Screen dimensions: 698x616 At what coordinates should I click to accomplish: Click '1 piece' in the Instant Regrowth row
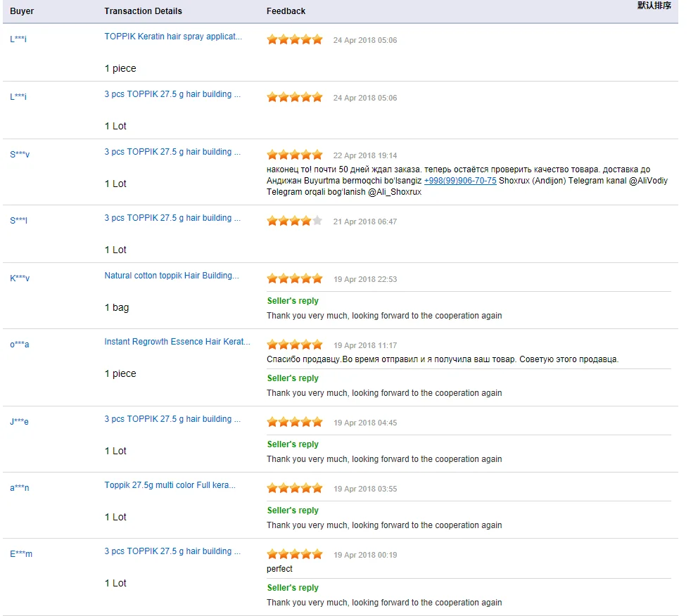(120, 373)
